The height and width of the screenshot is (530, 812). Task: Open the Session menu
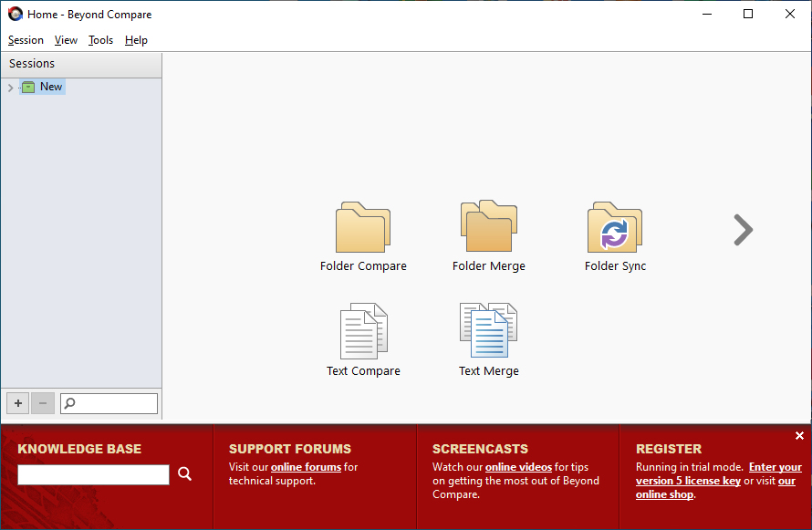pyautogui.click(x=26, y=40)
